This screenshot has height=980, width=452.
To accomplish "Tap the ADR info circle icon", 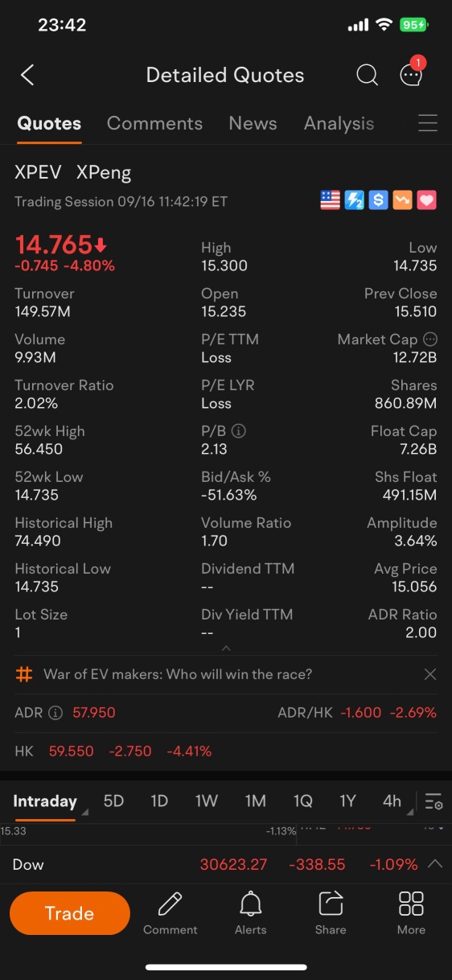I will click(55, 712).
